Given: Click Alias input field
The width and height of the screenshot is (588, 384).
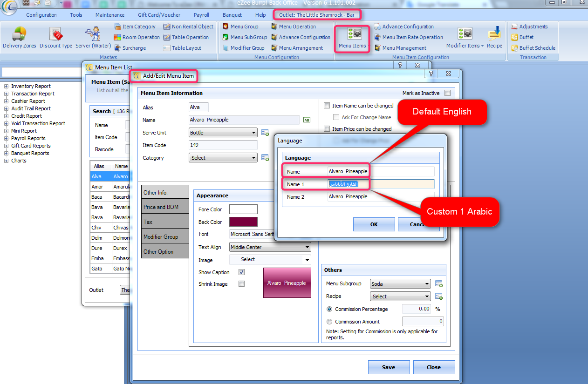Looking at the screenshot, I should (198, 108).
